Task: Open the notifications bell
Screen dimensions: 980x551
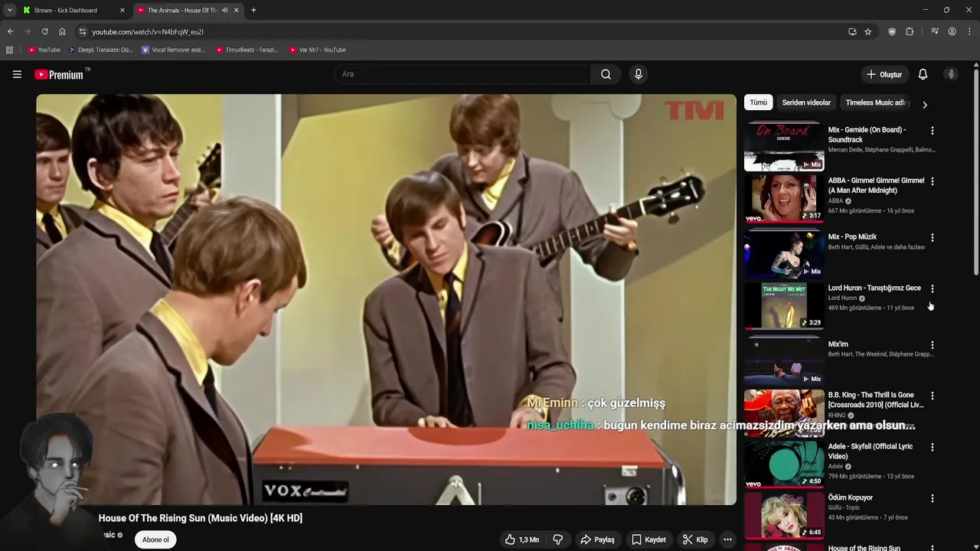Action: [923, 74]
